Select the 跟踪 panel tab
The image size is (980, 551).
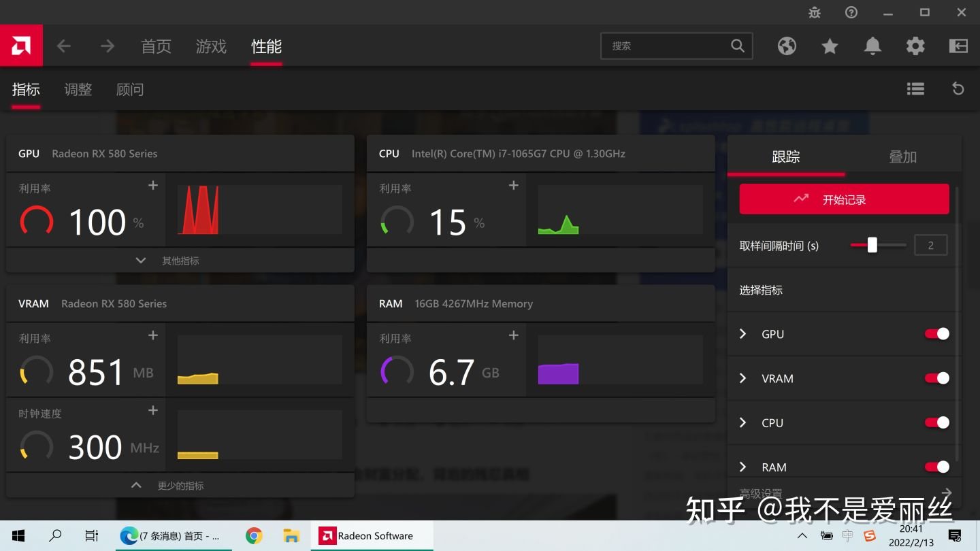pyautogui.click(x=786, y=156)
